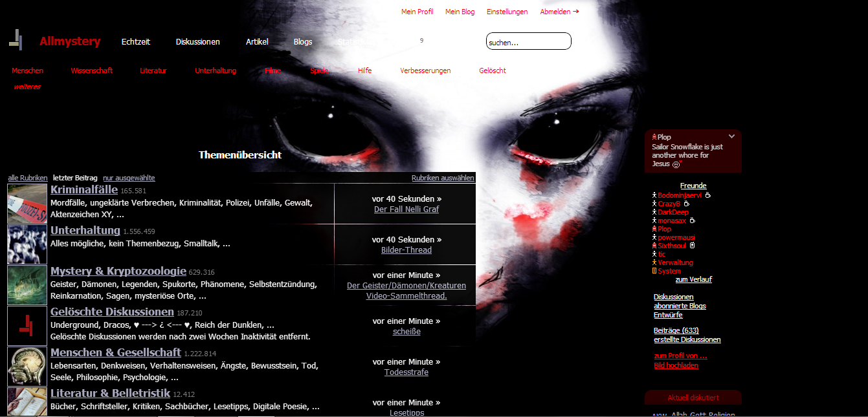Open Mein Blog link
The width and height of the screenshot is (868, 417).
tap(460, 12)
